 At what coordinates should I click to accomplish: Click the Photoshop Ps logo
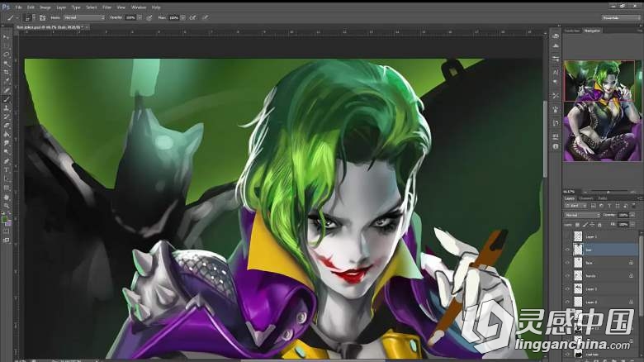[6, 7]
